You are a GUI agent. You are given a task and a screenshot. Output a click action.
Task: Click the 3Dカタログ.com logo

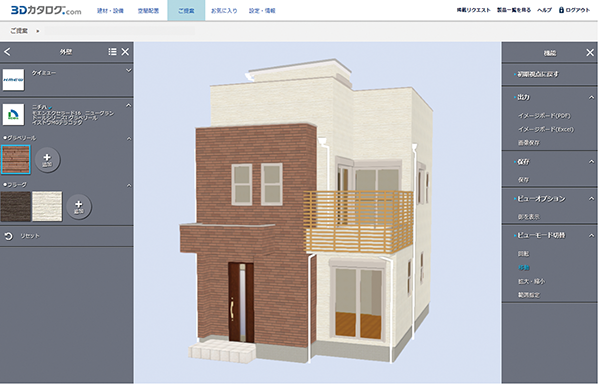pyautogui.click(x=46, y=10)
